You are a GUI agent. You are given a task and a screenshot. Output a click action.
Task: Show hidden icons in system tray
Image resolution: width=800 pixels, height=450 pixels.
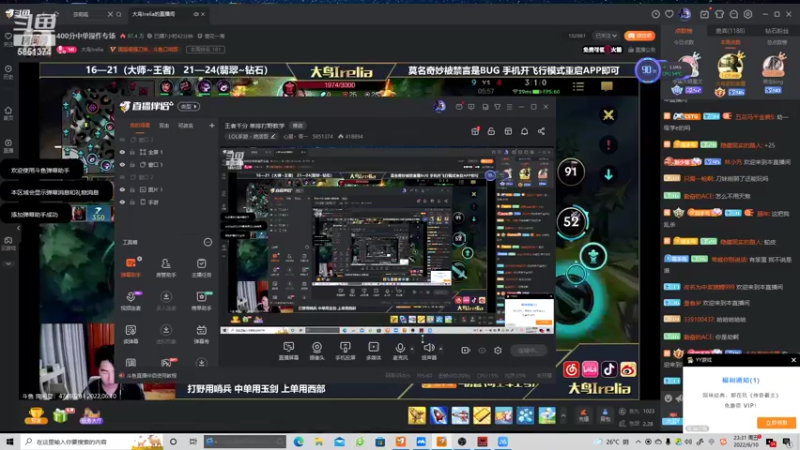pos(638,442)
